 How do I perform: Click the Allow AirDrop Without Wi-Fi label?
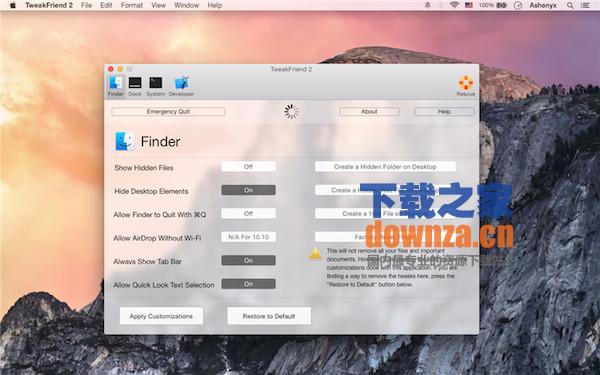tap(157, 238)
